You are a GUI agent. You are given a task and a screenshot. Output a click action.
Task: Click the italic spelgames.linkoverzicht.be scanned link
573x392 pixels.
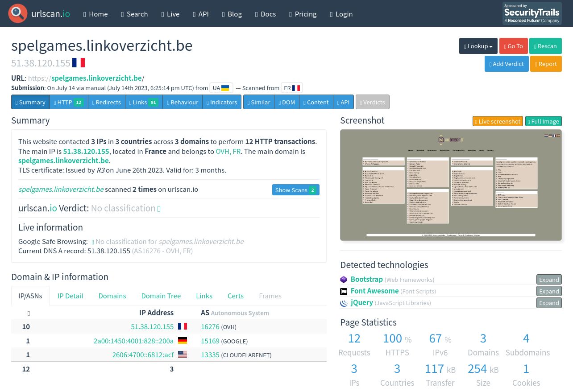pyautogui.click(x=61, y=189)
